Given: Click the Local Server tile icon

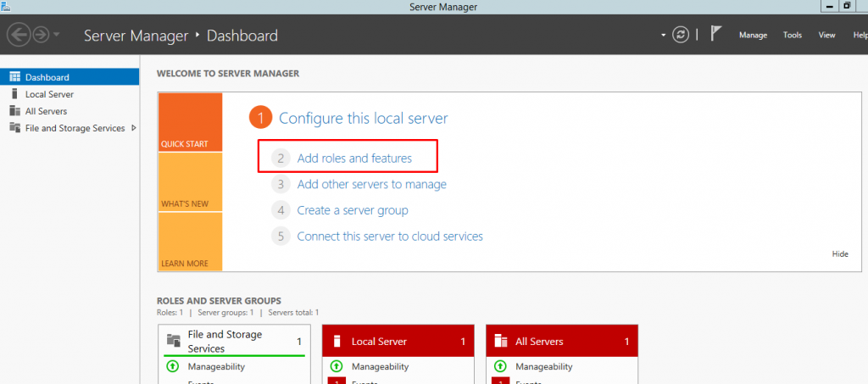Looking at the screenshot, I should click(x=337, y=342).
